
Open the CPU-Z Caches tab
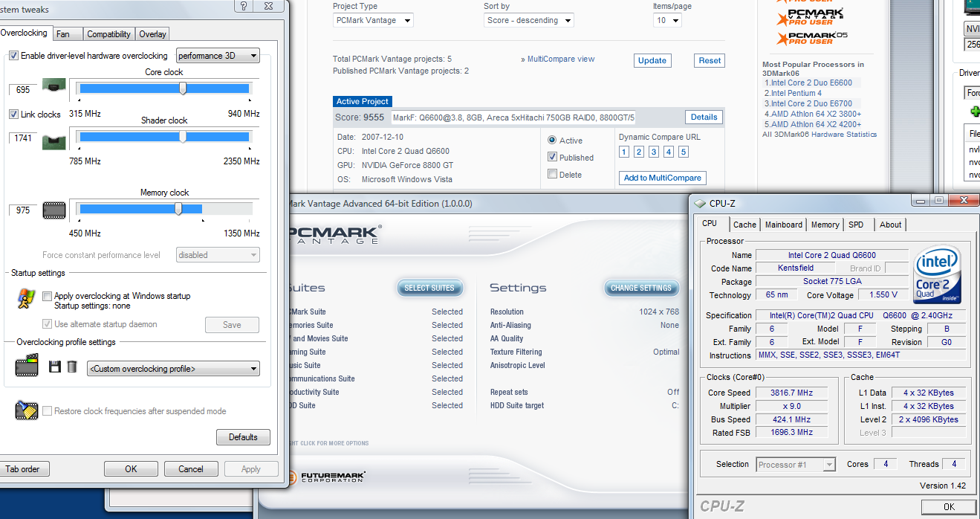(x=744, y=225)
